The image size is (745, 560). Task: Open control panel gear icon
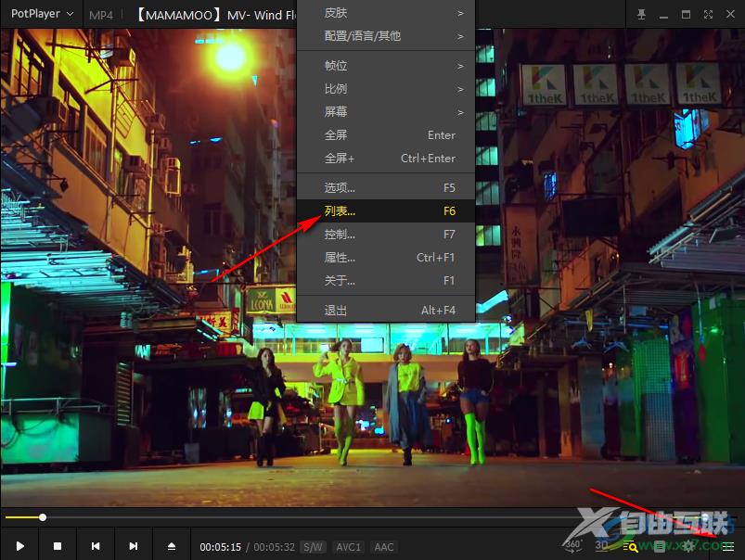click(688, 546)
